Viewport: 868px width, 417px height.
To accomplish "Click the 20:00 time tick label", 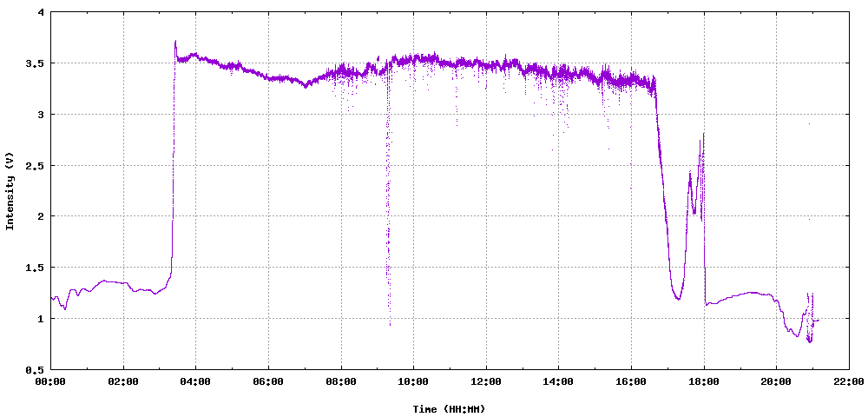I will 776,381.
